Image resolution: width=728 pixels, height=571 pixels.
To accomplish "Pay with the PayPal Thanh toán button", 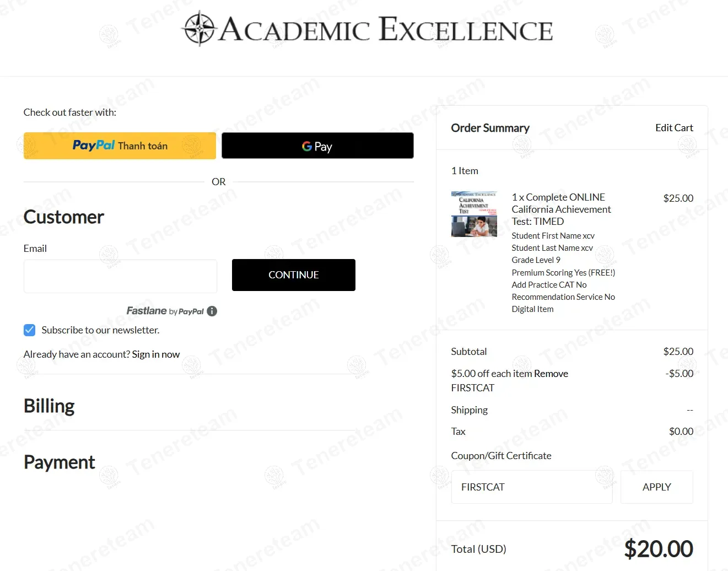I will point(120,146).
